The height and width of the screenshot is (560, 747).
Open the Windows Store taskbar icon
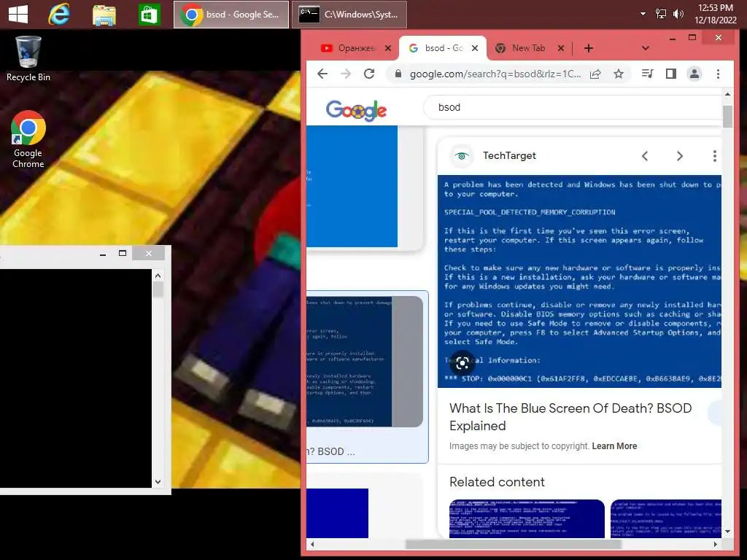click(x=149, y=15)
